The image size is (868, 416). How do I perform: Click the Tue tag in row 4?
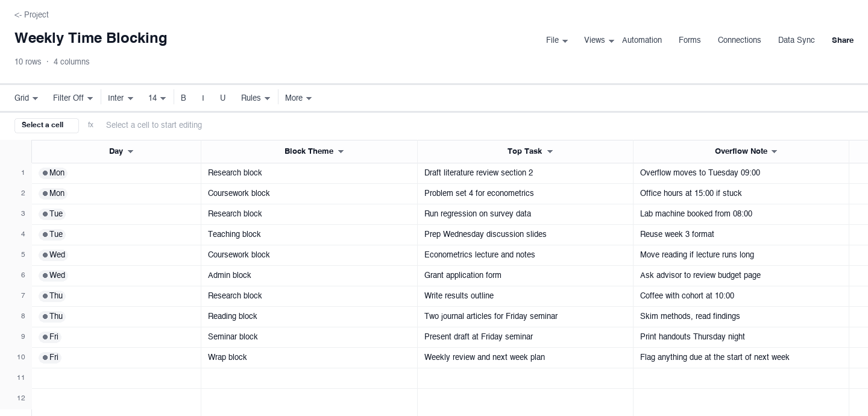click(x=52, y=235)
